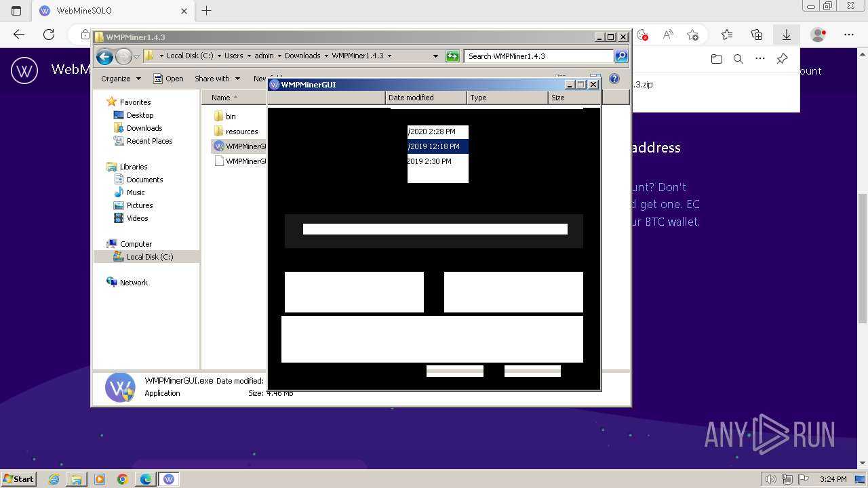Open the Edge profile menu
The image size is (868, 488).
818,35
